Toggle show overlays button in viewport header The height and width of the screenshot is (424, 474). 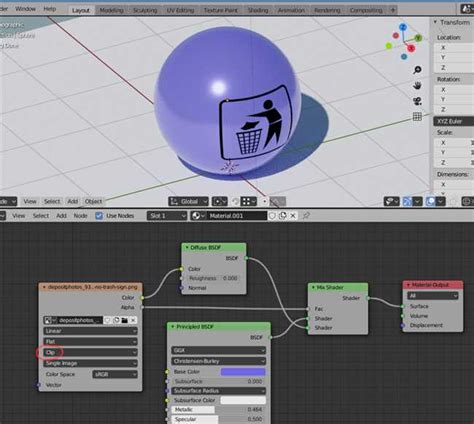pos(431,201)
